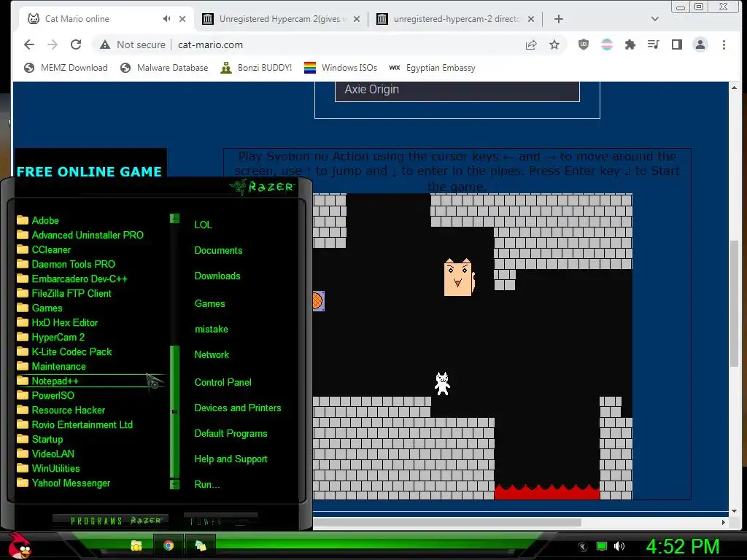The width and height of the screenshot is (747, 560).
Task: Open Chrome from the taskbar
Action: point(169,545)
